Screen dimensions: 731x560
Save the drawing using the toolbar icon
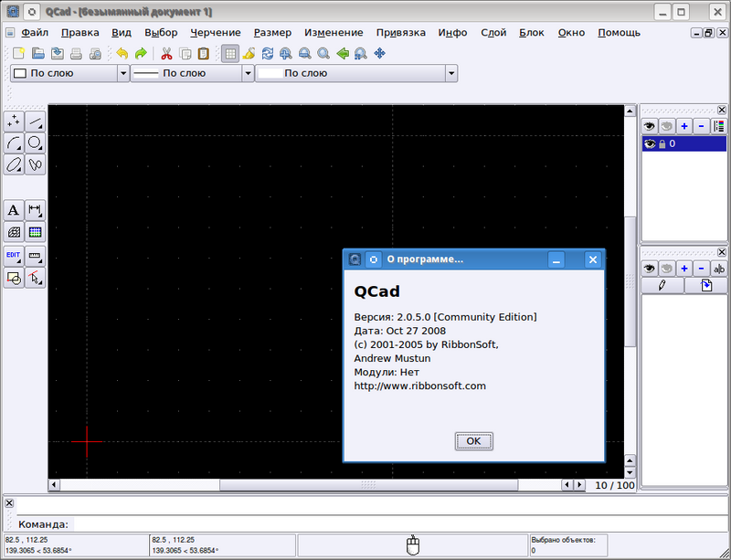(58, 54)
